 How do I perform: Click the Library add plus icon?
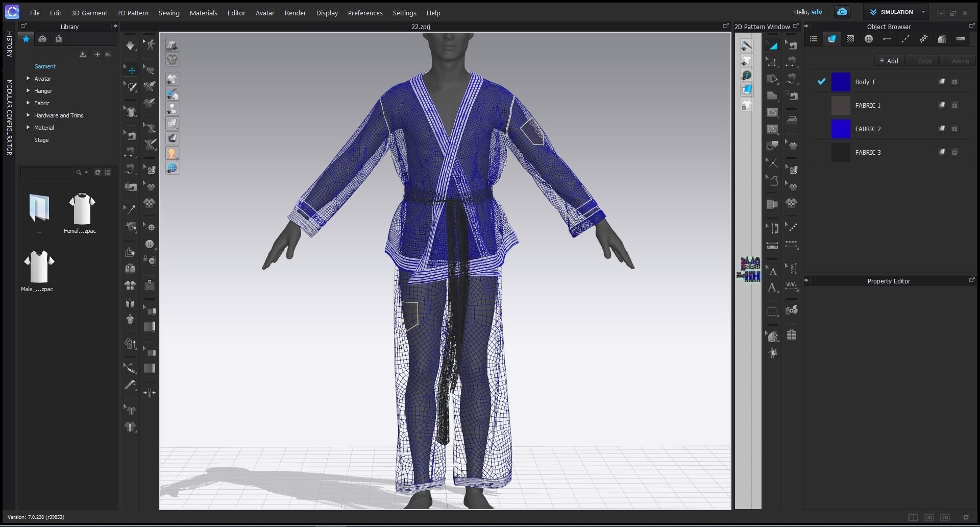(97, 55)
